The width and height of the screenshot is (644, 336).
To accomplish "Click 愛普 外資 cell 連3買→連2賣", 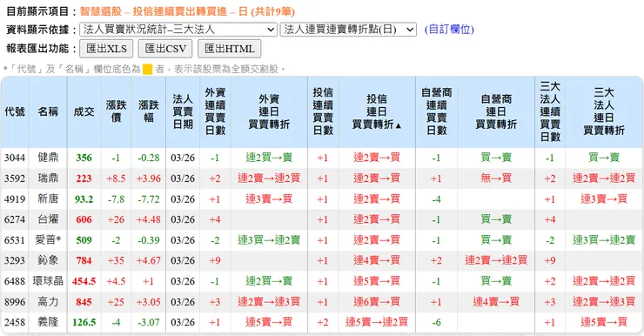I will (x=269, y=240).
